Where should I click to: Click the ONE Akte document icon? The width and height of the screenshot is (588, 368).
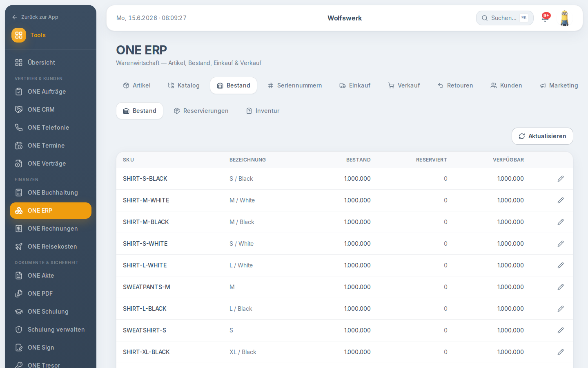(x=19, y=276)
